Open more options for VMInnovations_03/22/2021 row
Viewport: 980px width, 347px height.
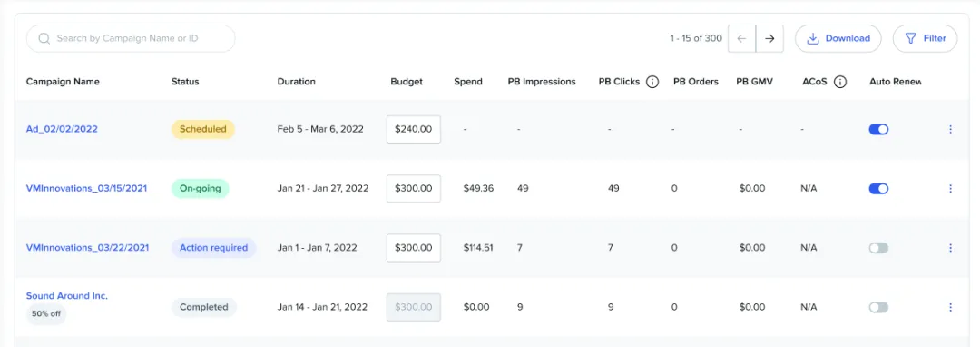pyautogui.click(x=951, y=248)
